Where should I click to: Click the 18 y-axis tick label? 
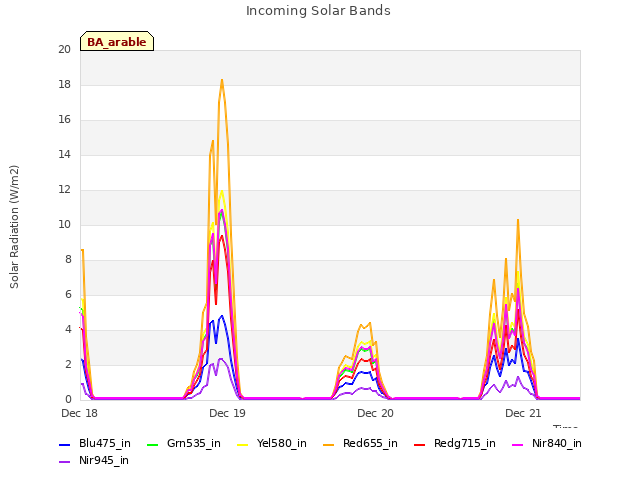coord(64,84)
